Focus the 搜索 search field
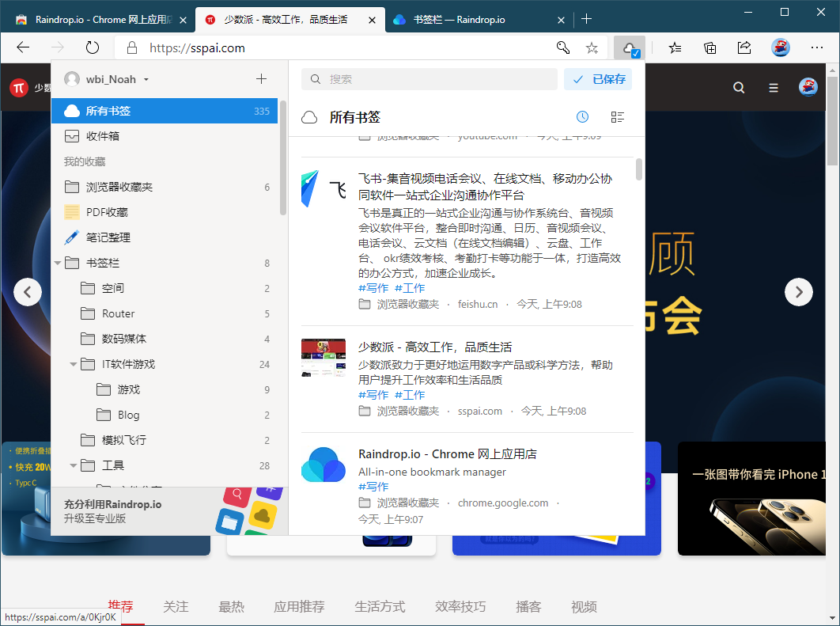The height and width of the screenshot is (626, 840). pos(429,79)
